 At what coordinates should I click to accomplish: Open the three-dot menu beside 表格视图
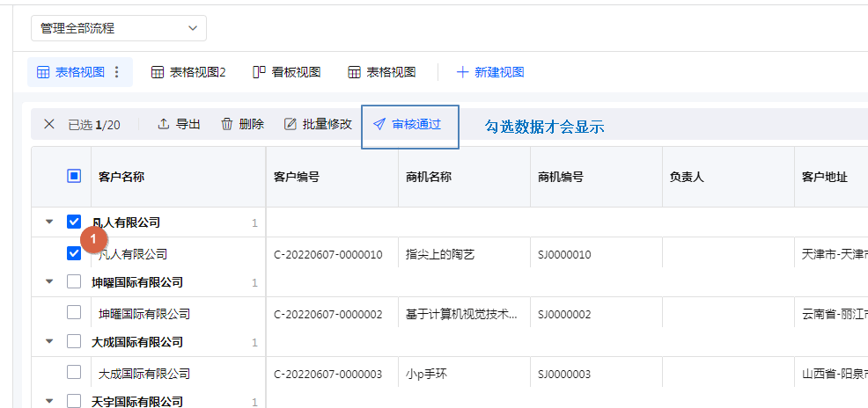pos(117,72)
